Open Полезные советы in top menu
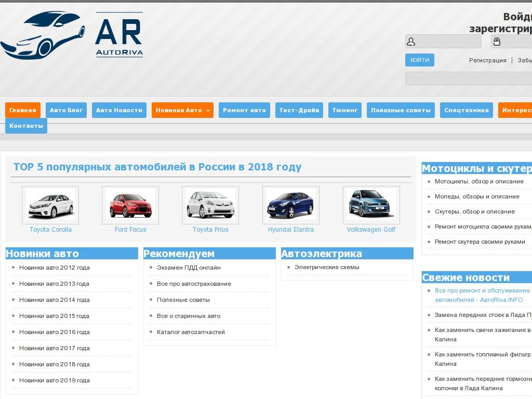 [401, 110]
